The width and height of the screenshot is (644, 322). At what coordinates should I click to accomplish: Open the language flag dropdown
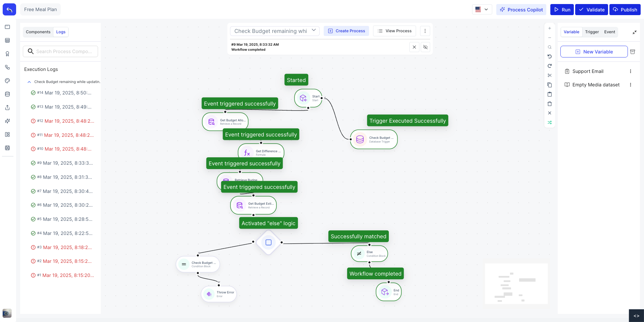(x=482, y=9)
